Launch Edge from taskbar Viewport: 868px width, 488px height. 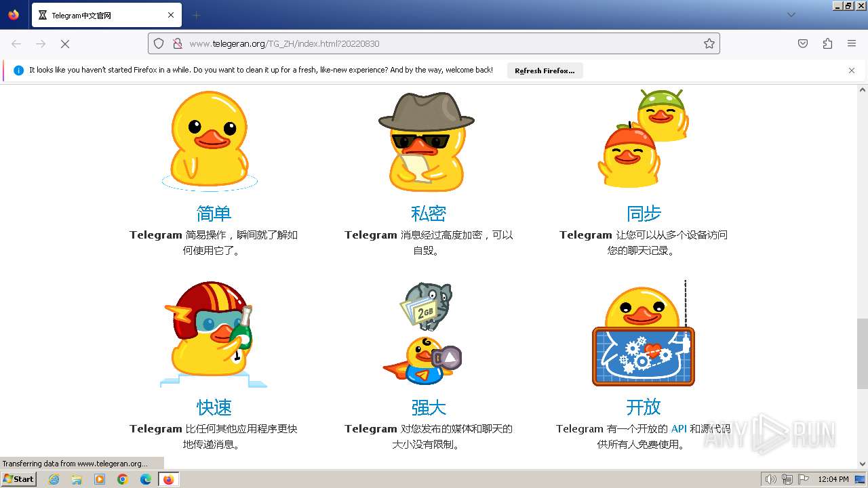point(146,479)
